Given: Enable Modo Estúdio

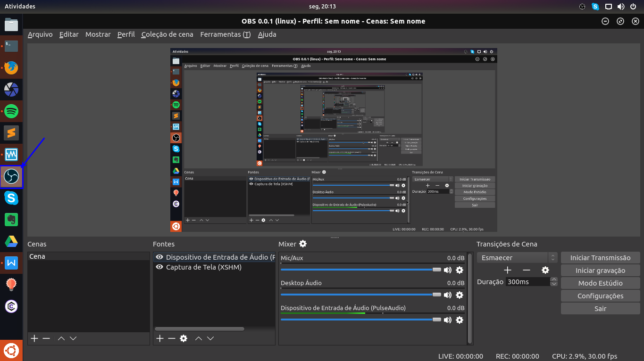Looking at the screenshot, I should tap(600, 283).
